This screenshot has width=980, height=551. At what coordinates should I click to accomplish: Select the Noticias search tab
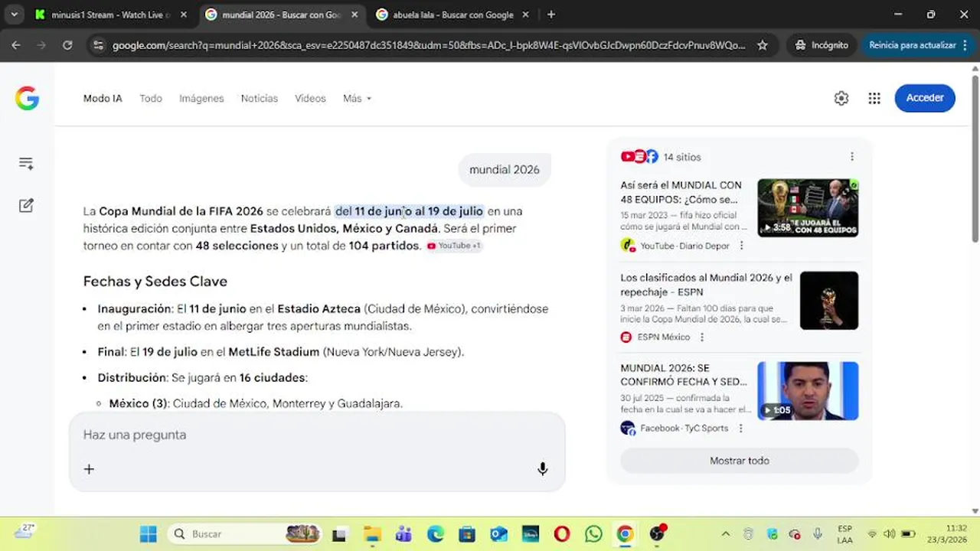(x=260, y=98)
